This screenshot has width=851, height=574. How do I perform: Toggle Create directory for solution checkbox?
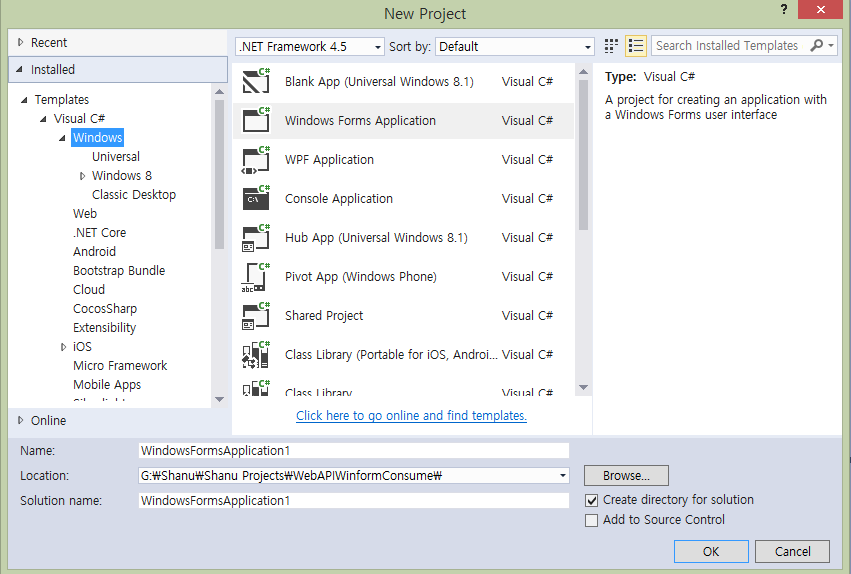tap(592, 500)
